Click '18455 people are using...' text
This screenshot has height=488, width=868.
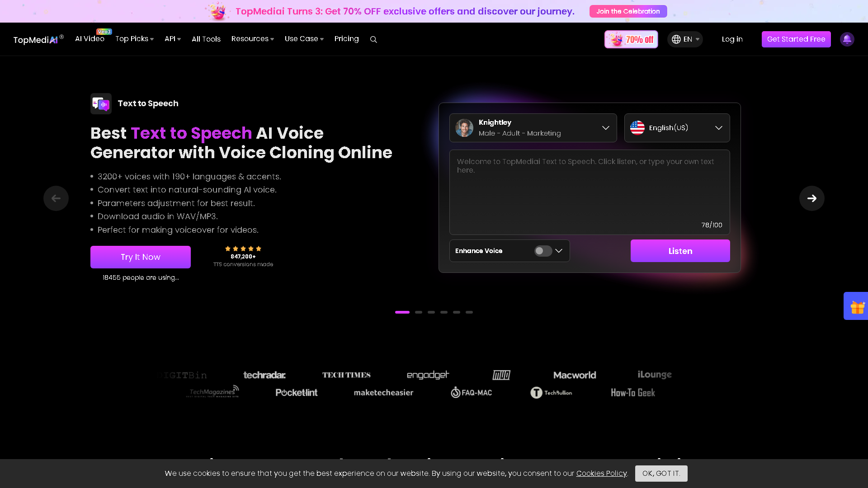pyautogui.click(x=141, y=277)
